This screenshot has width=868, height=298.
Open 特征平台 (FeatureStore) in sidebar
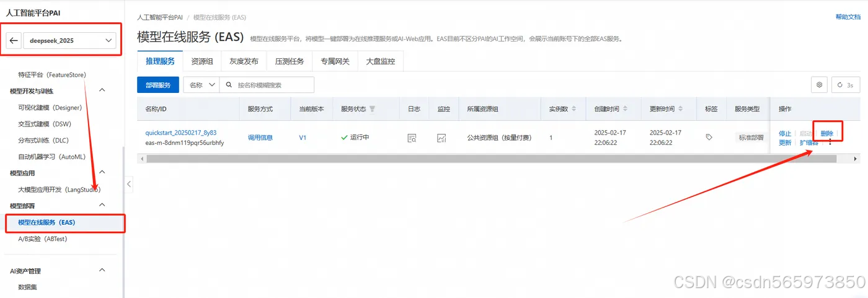52,74
